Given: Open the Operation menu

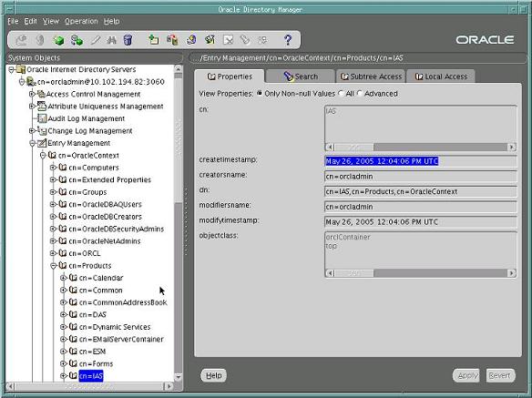Looking at the screenshot, I should (81, 21).
